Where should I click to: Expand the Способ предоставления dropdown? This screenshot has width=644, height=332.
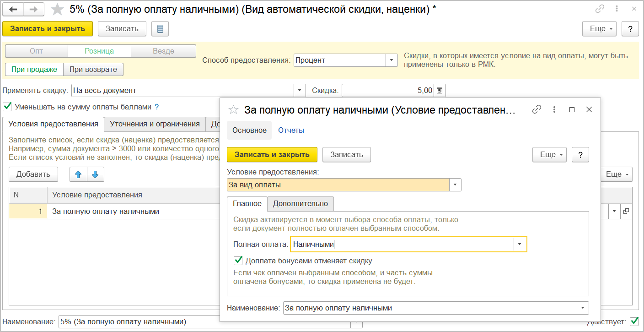[392, 60]
